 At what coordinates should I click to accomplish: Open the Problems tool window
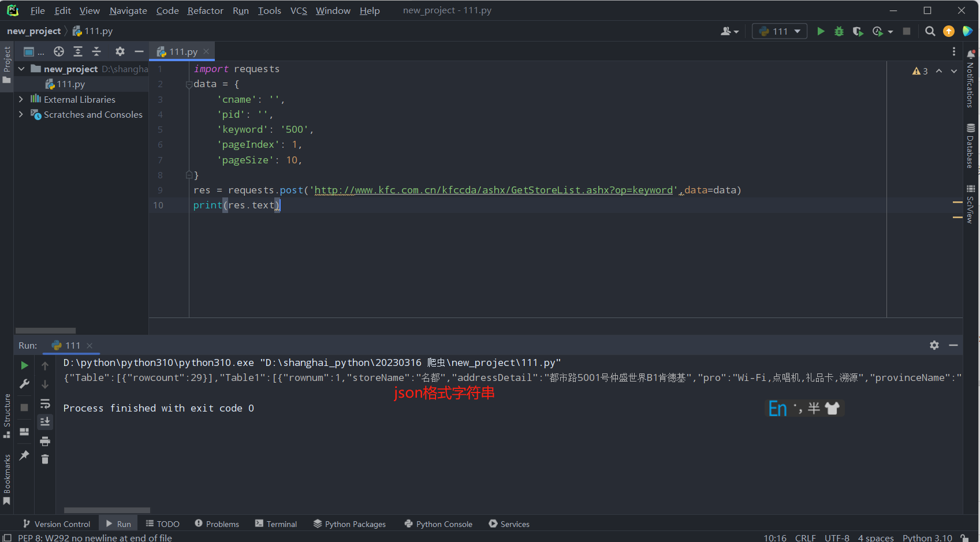tap(217, 524)
